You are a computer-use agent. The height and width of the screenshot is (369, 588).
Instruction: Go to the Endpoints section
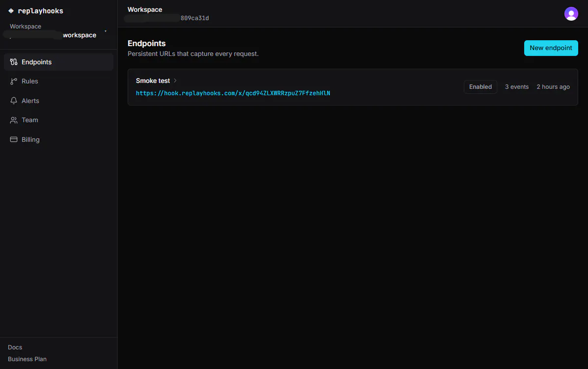coord(58,62)
